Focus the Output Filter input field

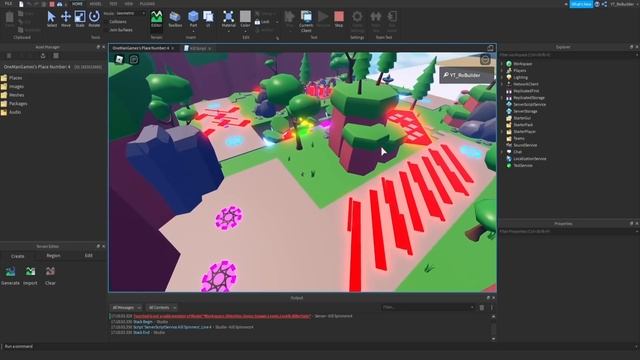coord(428,307)
